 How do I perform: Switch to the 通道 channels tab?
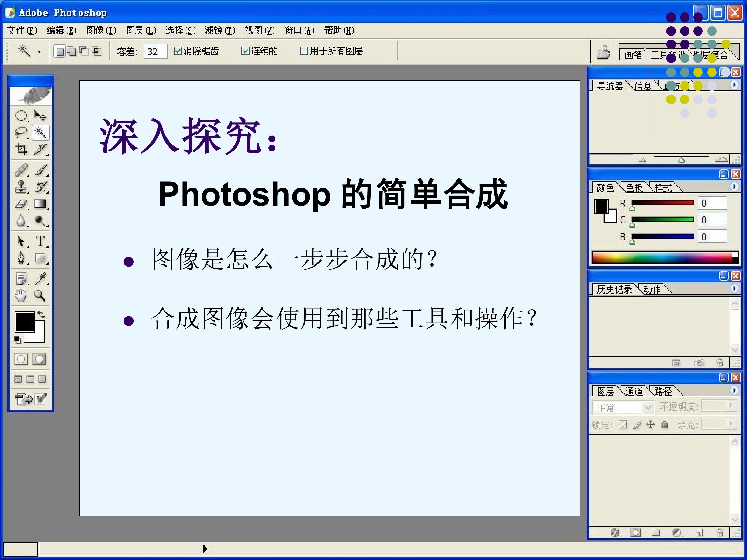(634, 391)
